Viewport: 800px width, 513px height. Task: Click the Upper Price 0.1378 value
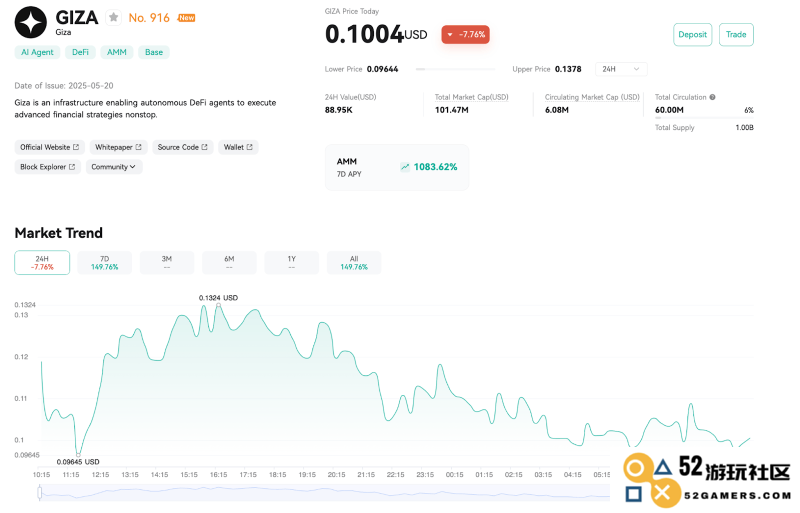pyautogui.click(x=568, y=69)
